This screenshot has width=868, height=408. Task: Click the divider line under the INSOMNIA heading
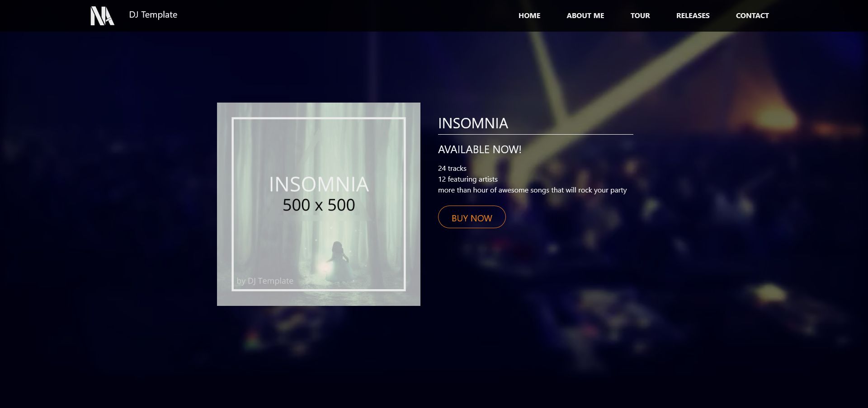click(535, 134)
